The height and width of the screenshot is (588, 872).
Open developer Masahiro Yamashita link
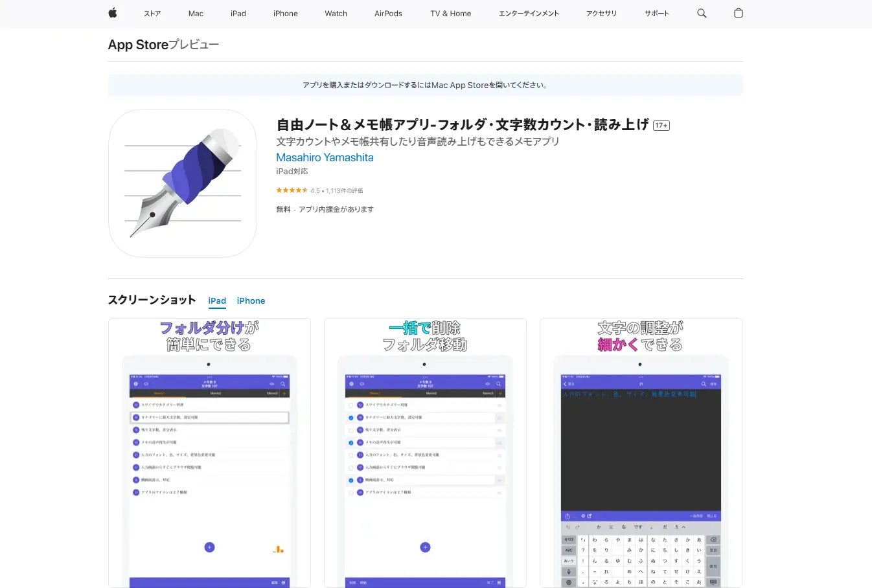point(325,157)
